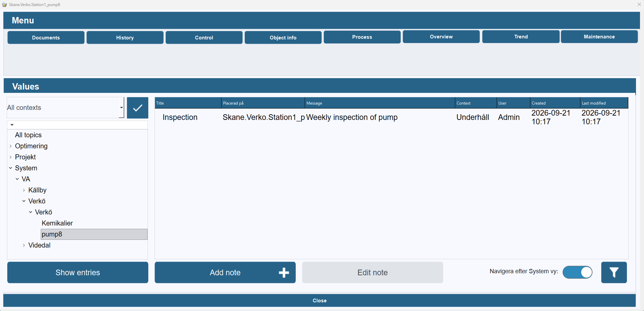Click the checkmark confirm context button
Image resolution: width=644 pixels, height=311 pixels.
(x=138, y=108)
